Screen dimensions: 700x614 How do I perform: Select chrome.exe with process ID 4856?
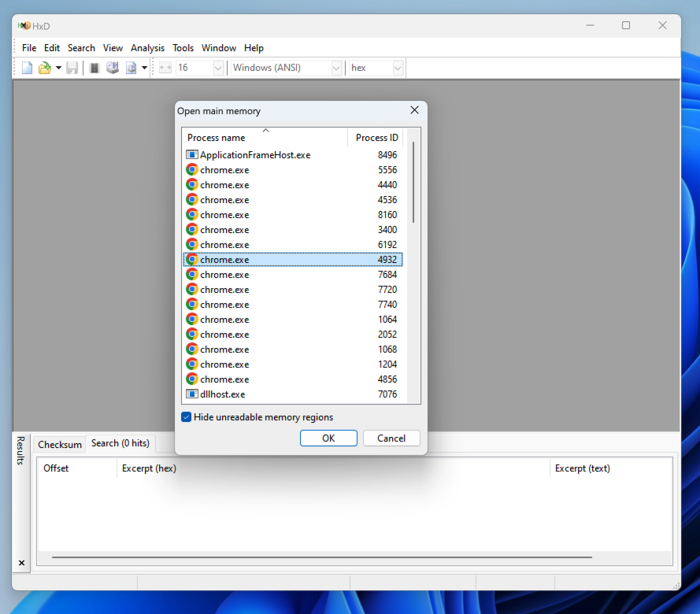point(293,379)
